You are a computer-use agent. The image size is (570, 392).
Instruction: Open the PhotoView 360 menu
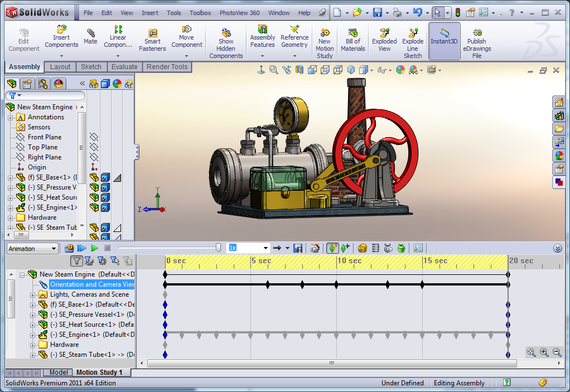coord(239,12)
